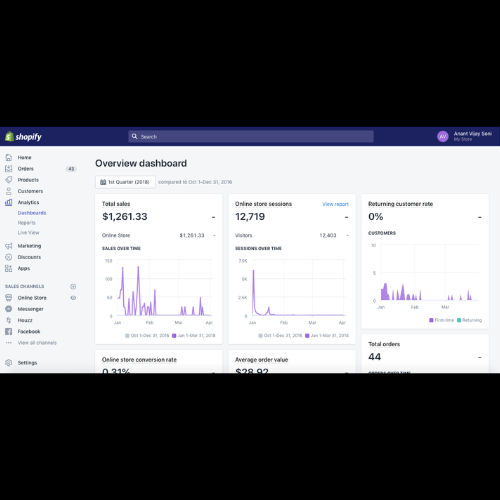The image size is (500, 500).
Task: View online store eye icon
Action: (73, 298)
